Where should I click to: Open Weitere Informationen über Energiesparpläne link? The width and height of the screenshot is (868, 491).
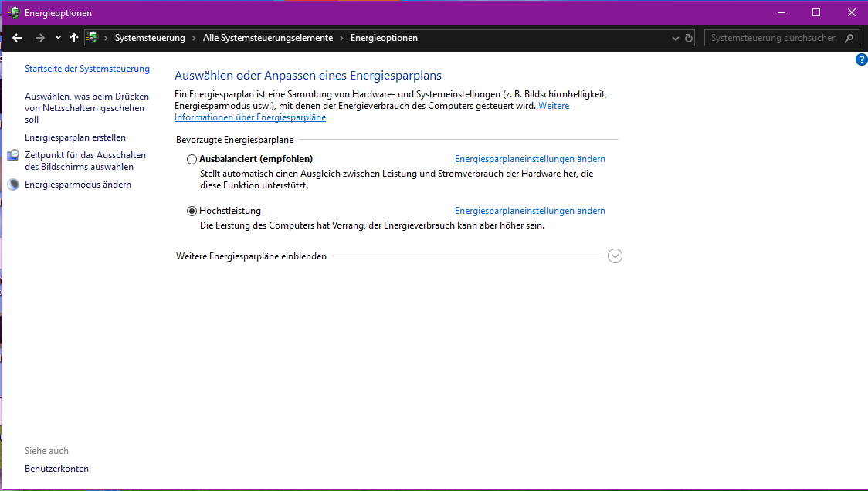[371, 111]
